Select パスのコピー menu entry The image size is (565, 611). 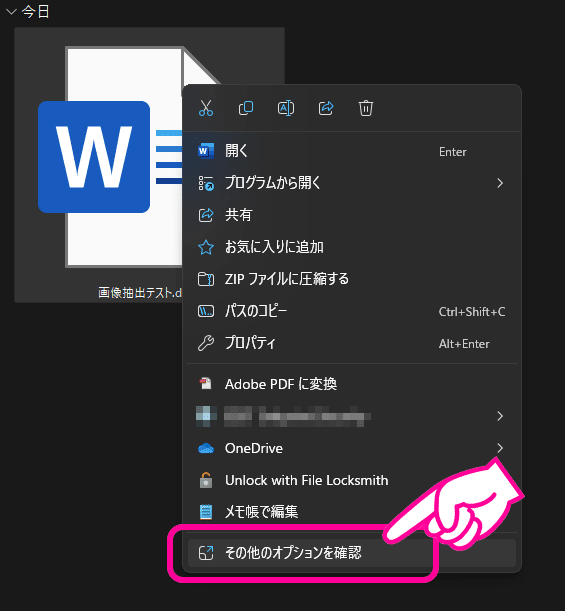pos(352,311)
